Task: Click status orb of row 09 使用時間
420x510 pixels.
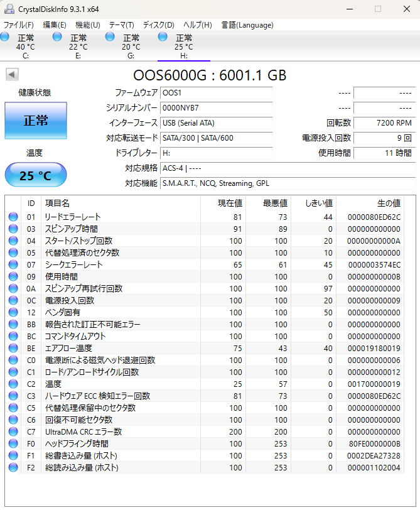Action: (x=13, y=276)
